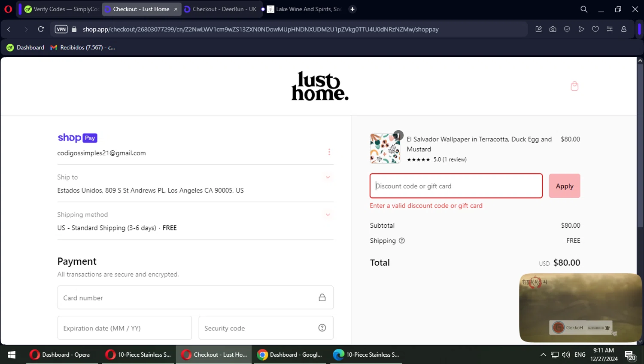Expand the Ship to section

click(328, 177)
